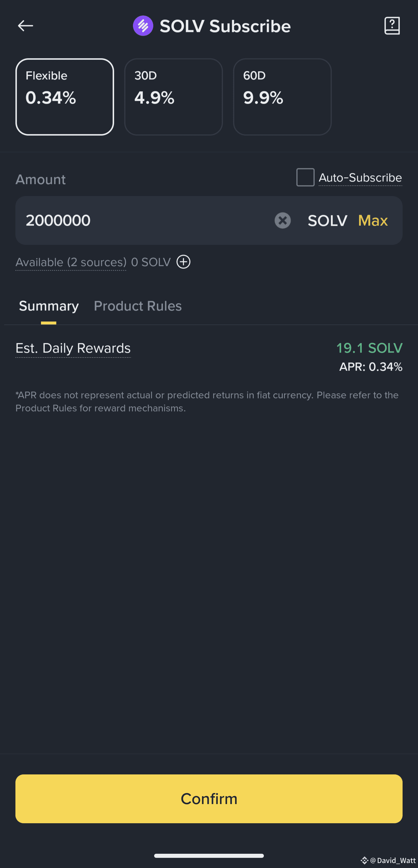The height and width of the screenshot is (868, 418).
Task: Select the Summary tab
Action: [x=49, y=306]
